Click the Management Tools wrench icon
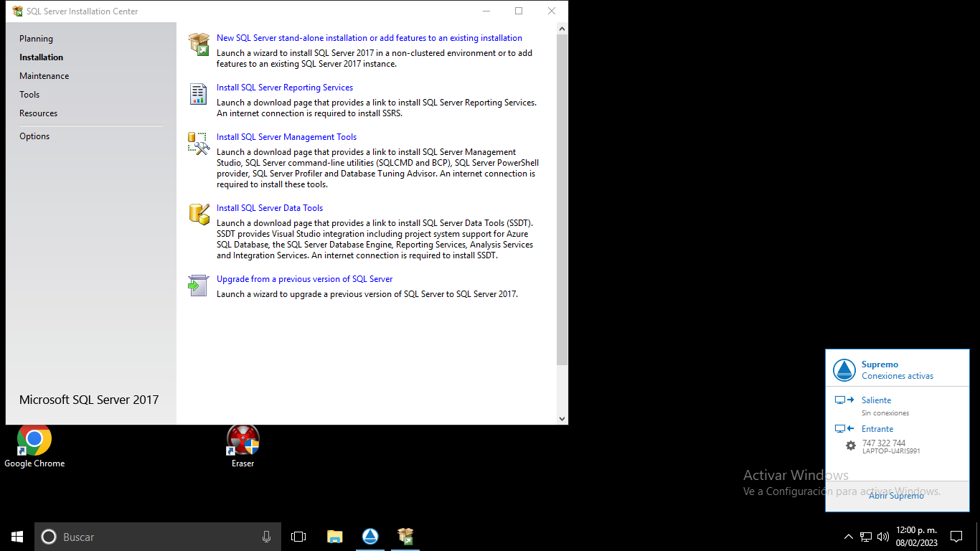980x551 pixels. pos(198,143)
